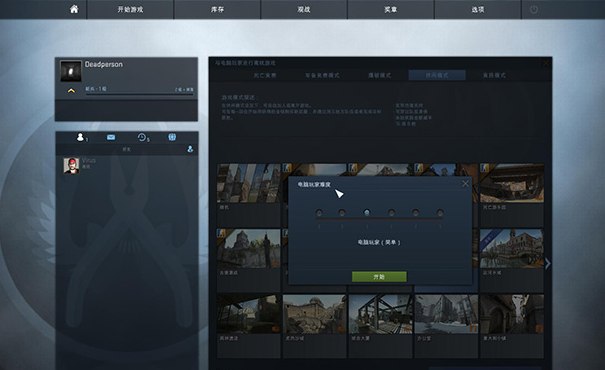Click the yellow chevron rank icon
The width and height of the screenshot is (605, 370).
tap(71, 91)
